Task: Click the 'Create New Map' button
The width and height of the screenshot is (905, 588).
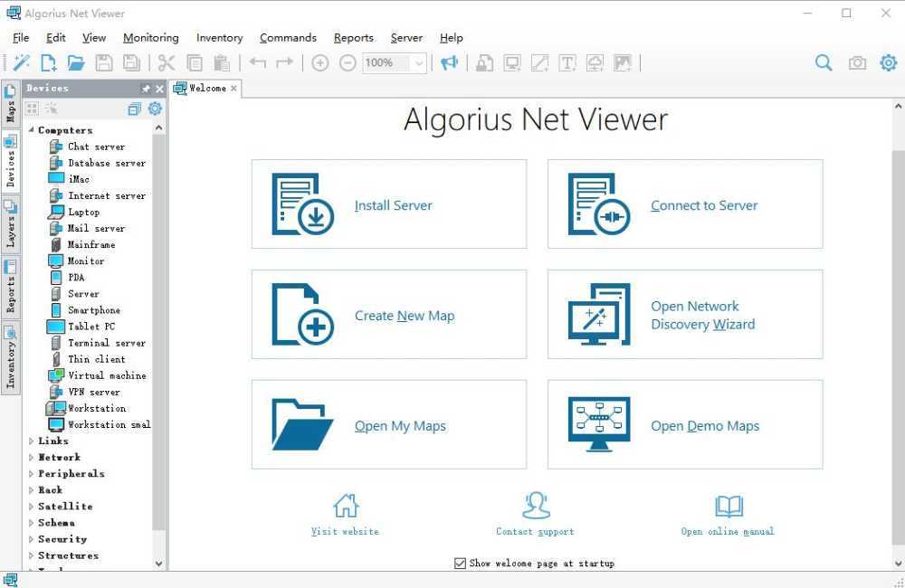Action: click(x=388, y=314)
